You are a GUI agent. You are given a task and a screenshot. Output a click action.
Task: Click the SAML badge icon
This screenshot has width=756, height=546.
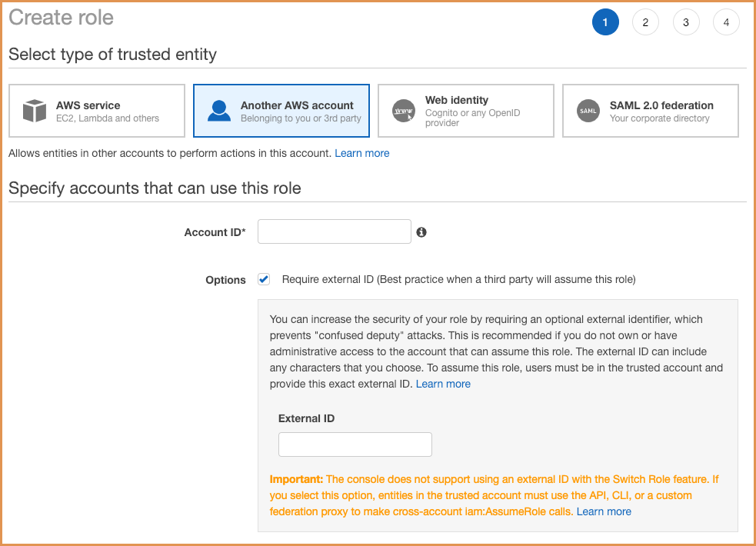click(588, 111)
